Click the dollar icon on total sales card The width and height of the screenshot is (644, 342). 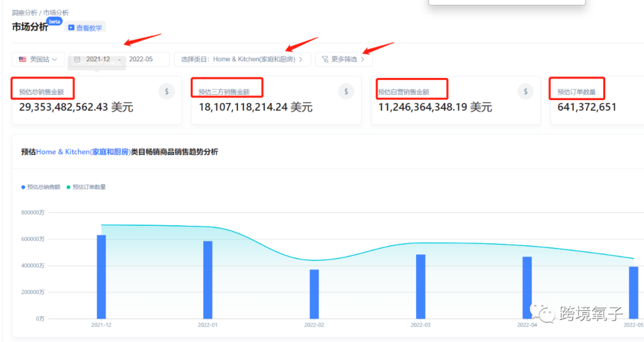point(166,92)
